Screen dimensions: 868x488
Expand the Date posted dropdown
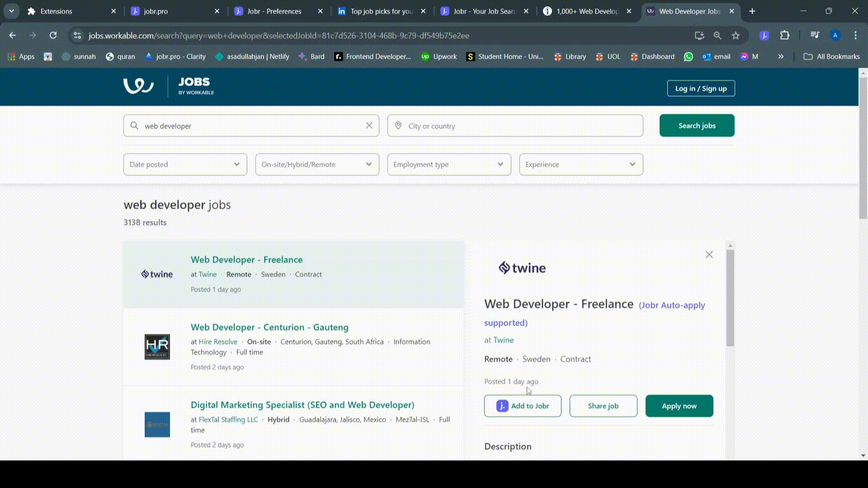(185, 164)
